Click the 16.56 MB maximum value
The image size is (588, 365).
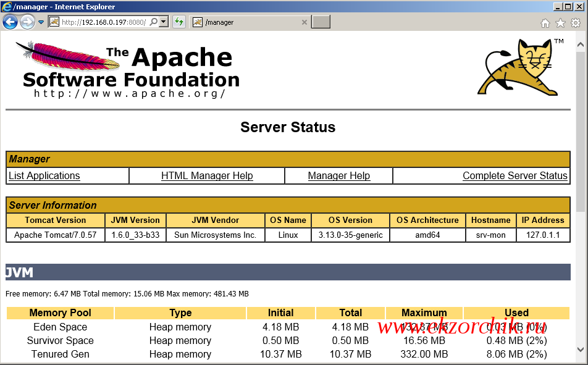424,341
